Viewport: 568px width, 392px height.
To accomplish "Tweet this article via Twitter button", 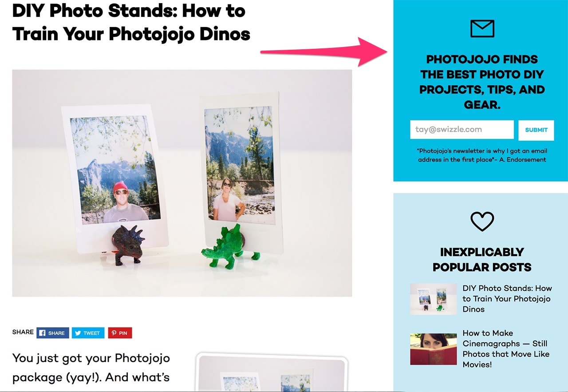I will 88,333.
